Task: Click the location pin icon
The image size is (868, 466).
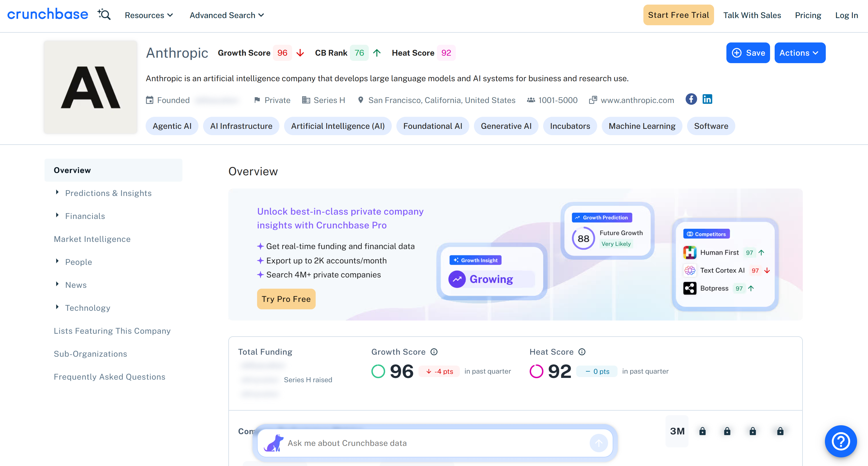Action: pyautogui.click(x=360, y=100)
